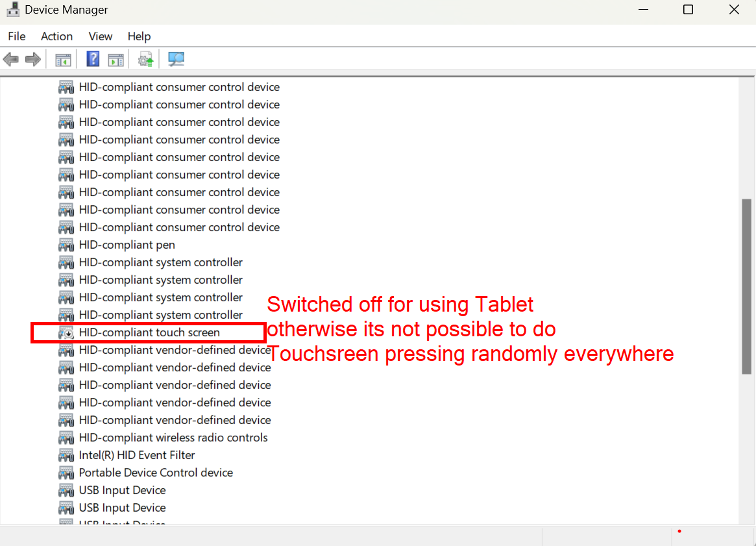Open the View menu
The image size is (756, 546).
tap(101, 36)
